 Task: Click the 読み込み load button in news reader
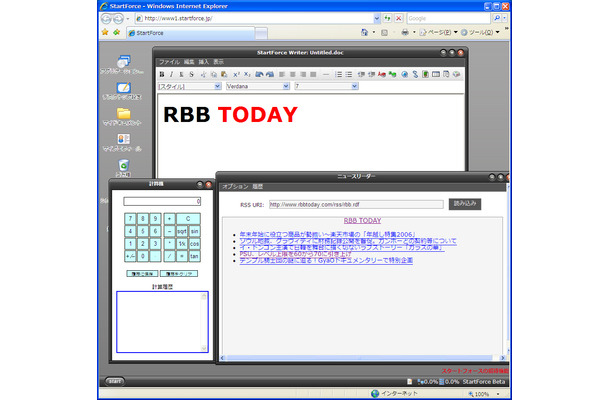coord(465,204)
